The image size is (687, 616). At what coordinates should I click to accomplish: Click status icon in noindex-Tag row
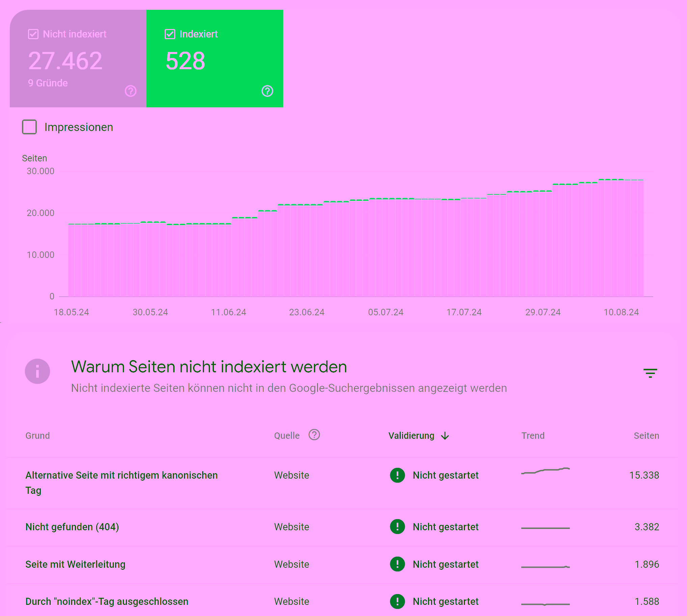click(x=397, y=601)
